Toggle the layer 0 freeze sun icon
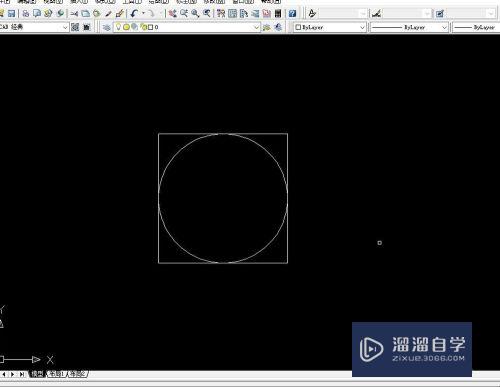500x387 pixels. coord(126,27)
